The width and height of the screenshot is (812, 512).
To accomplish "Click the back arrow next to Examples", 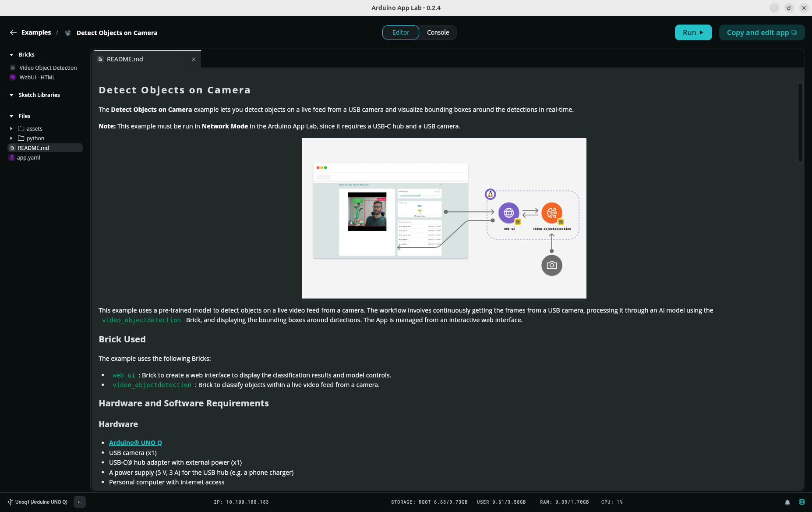I will 13,32.
